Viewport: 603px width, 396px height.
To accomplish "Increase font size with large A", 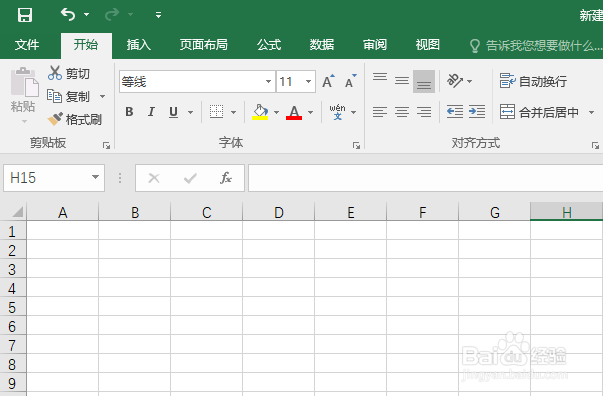I will pyautogui.click(x=328, y=81).
